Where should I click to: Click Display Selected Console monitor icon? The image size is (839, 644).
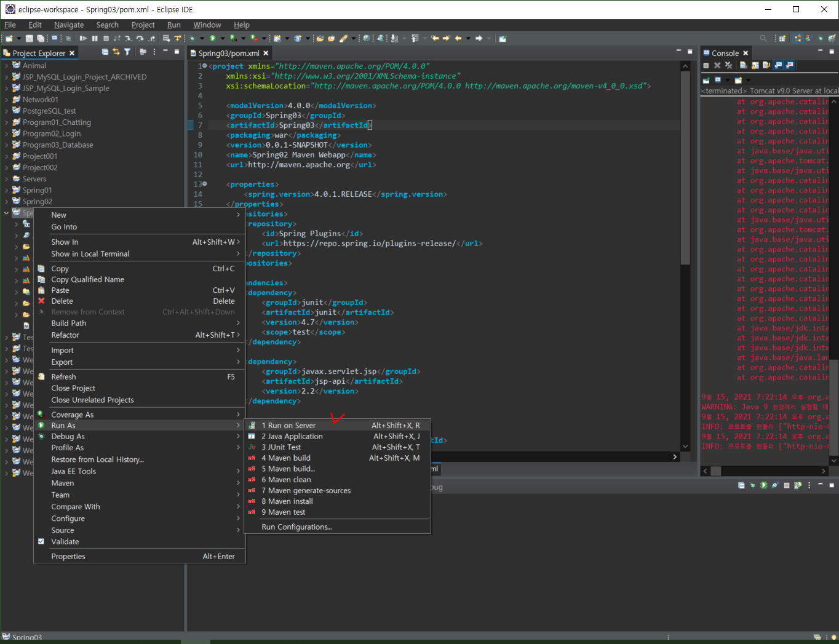point(718,80)
